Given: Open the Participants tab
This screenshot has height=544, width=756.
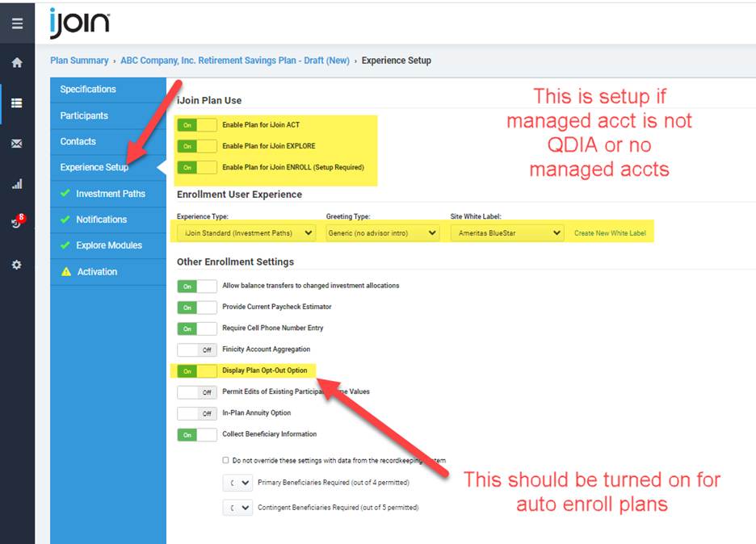Looking at the screenshot, I should 108,115.
